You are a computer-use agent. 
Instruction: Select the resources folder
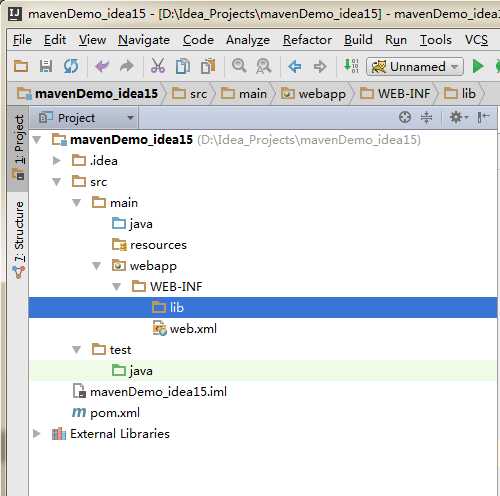pos(149,245)
